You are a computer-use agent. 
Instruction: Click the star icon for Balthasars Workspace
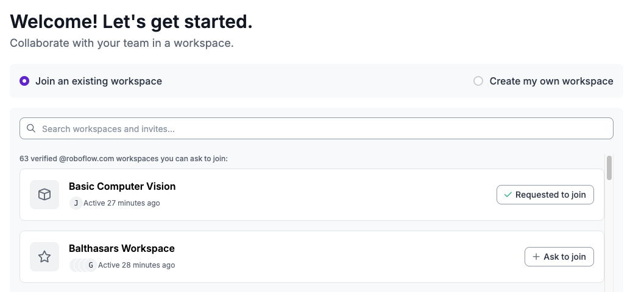tap(44, 257)
